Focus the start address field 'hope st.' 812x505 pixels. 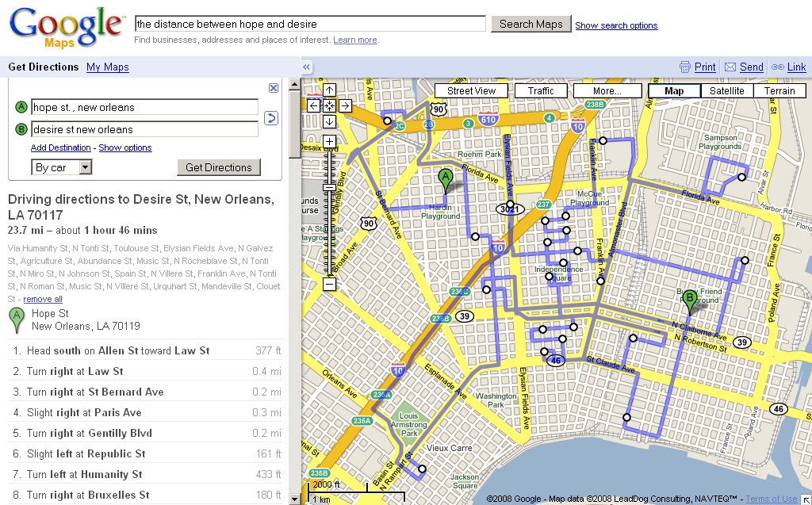pyautogui.click(x=144, y=107)
